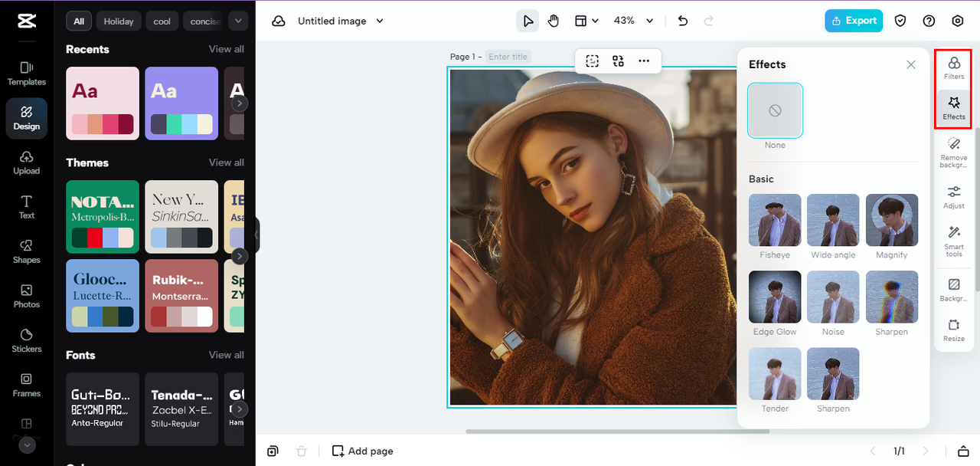This screenshot has width=980, height=466.
Task: Open the Stickers sidebar panel
Action: pos(27,340)
